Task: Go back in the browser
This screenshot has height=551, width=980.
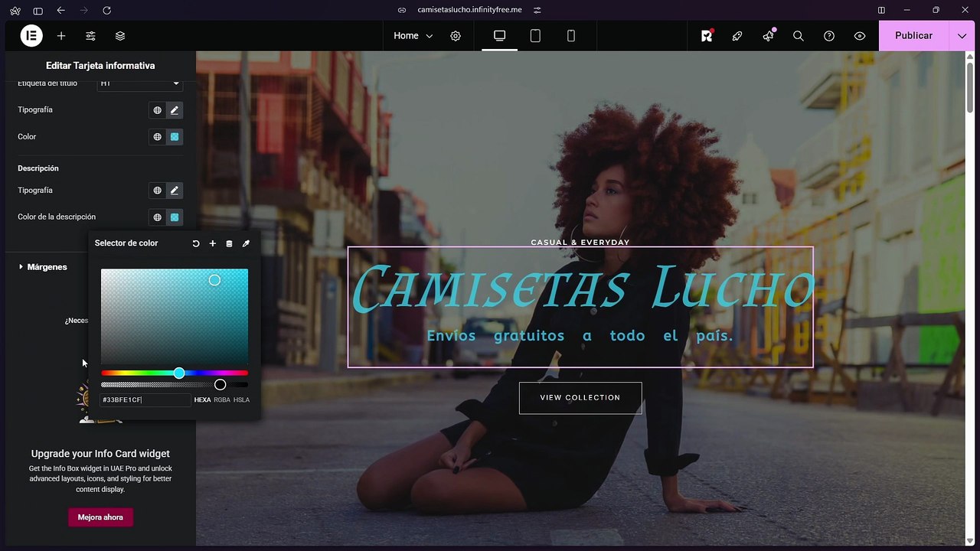Action: 61,10
